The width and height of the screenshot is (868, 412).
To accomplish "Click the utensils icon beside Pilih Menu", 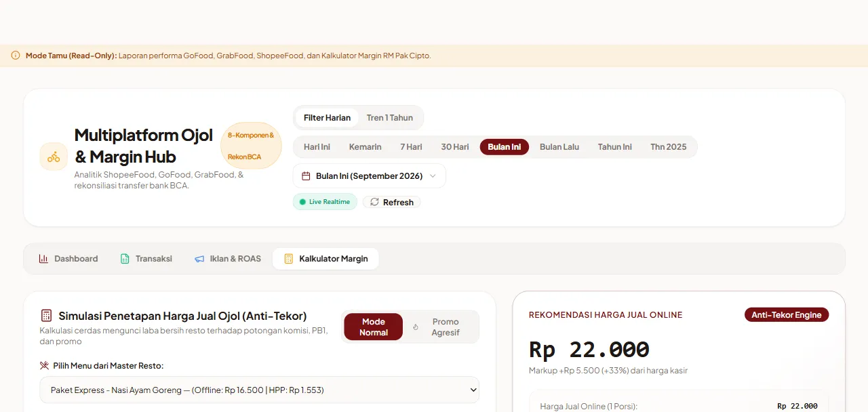I will (x=44, y=365).
